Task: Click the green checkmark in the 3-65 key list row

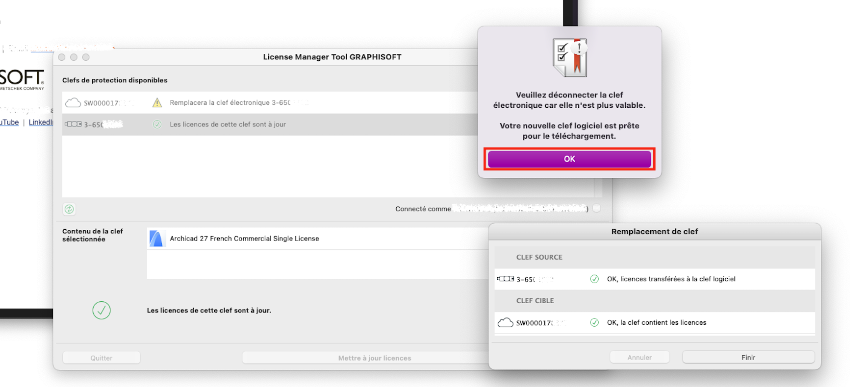Action: [x=157, y=124]
